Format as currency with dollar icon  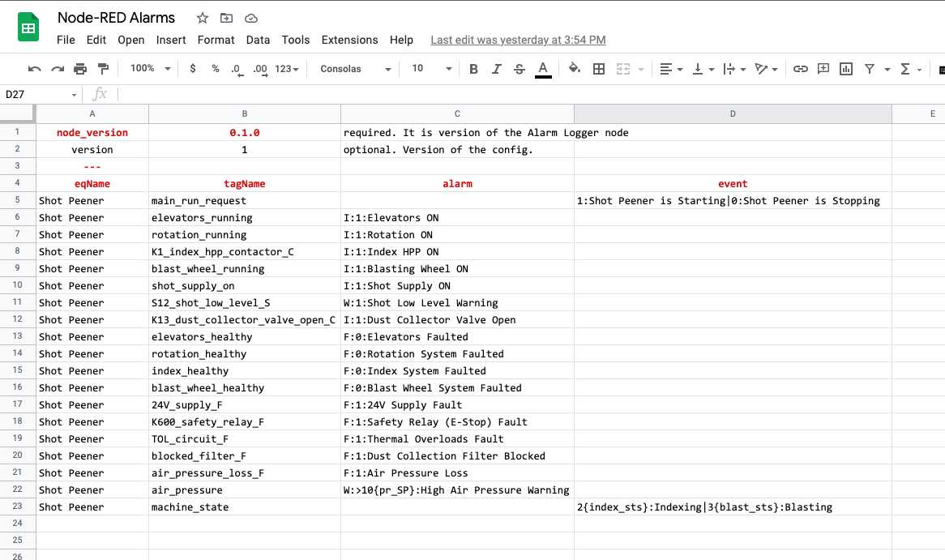[x=192, y=69]
